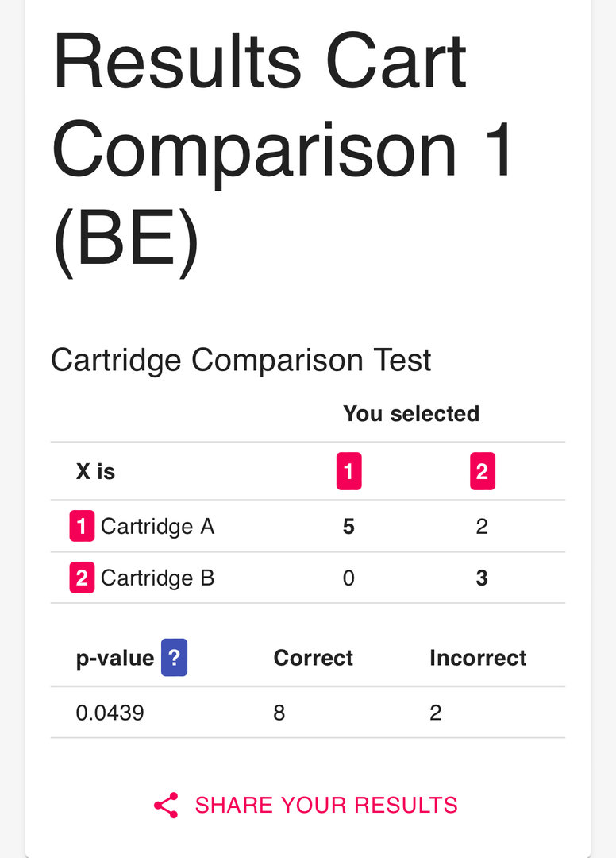616x858 pixels.
Task: Click the Cartridge Comparison Test subtitle
Action: (241, 360)
